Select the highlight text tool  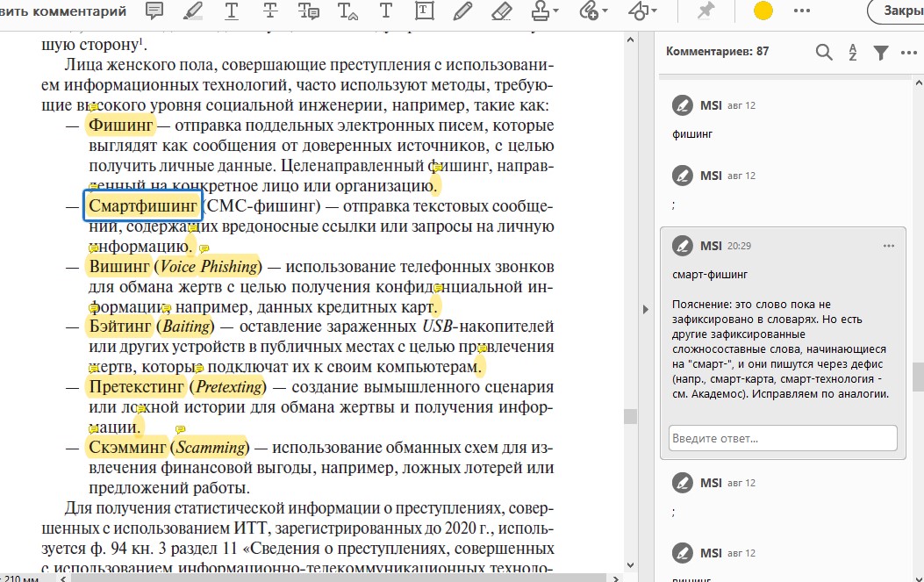tap(193, 11)
